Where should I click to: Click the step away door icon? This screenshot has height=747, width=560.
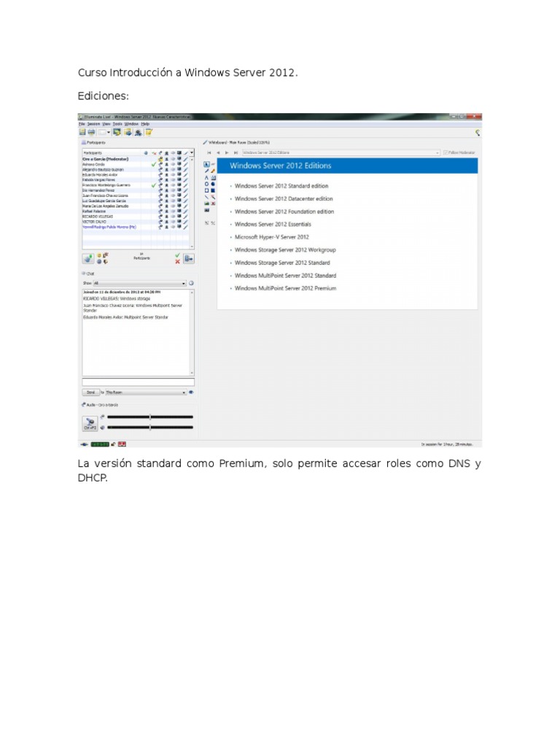pos(189,258)
